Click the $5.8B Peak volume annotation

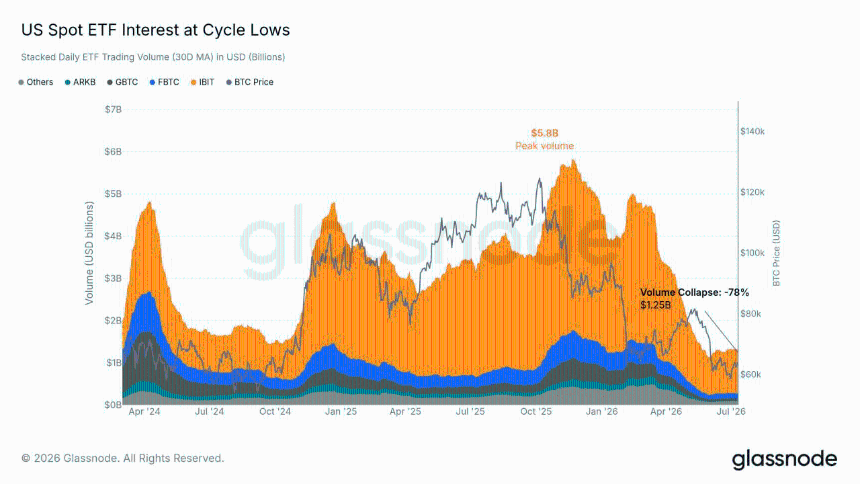coord(545,139)
